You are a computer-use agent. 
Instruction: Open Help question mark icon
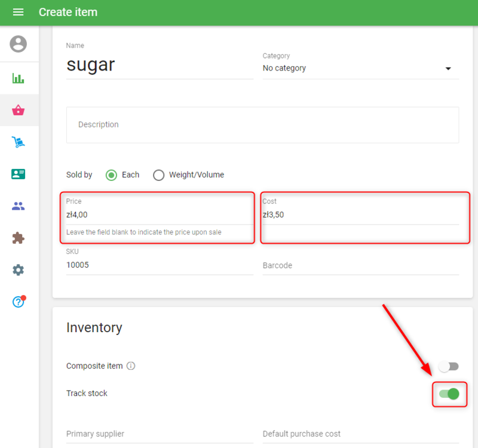(x=19, y=302)
